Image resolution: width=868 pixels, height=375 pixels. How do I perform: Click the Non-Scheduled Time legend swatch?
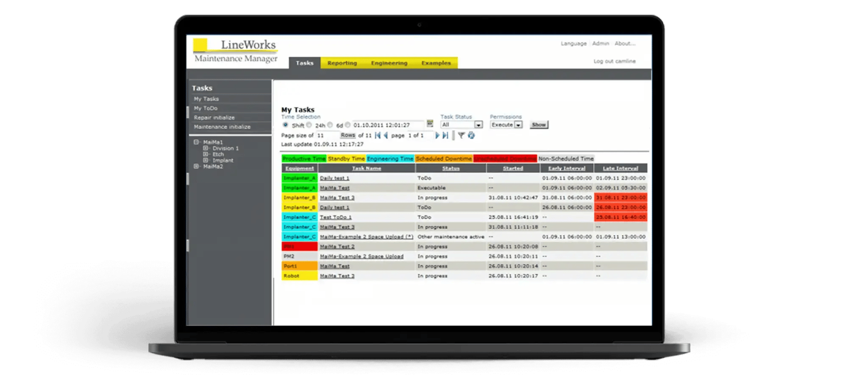pyautogui.click(x=566, y=159)
